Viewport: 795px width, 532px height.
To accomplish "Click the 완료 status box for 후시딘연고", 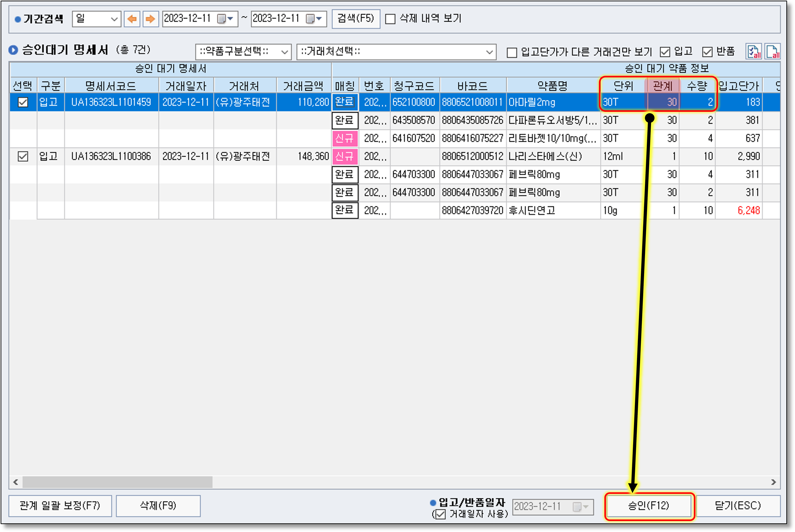I will [345, 210].
